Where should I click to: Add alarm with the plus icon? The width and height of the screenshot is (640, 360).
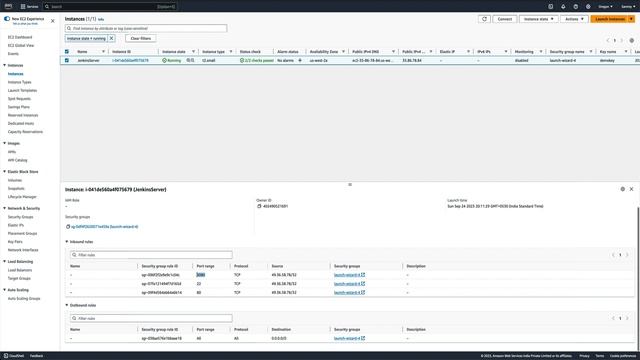click(300, 60)
